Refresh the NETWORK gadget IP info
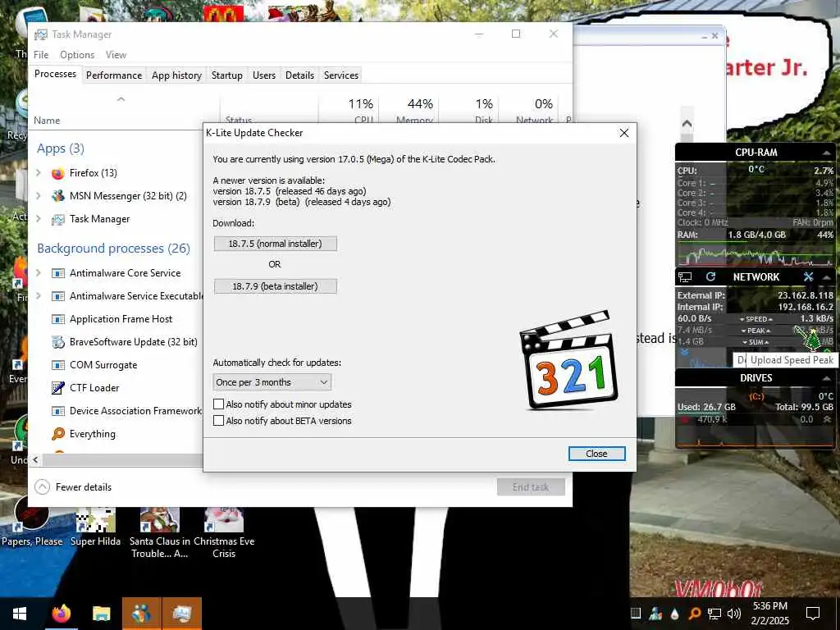The width and height of the screenshot is (840, 630). coord(711,276)
